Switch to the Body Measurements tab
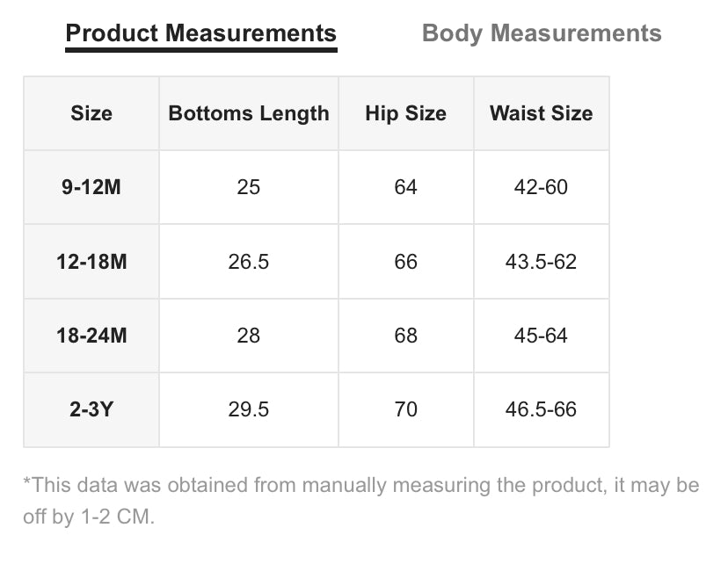 (x=542, y=33)
